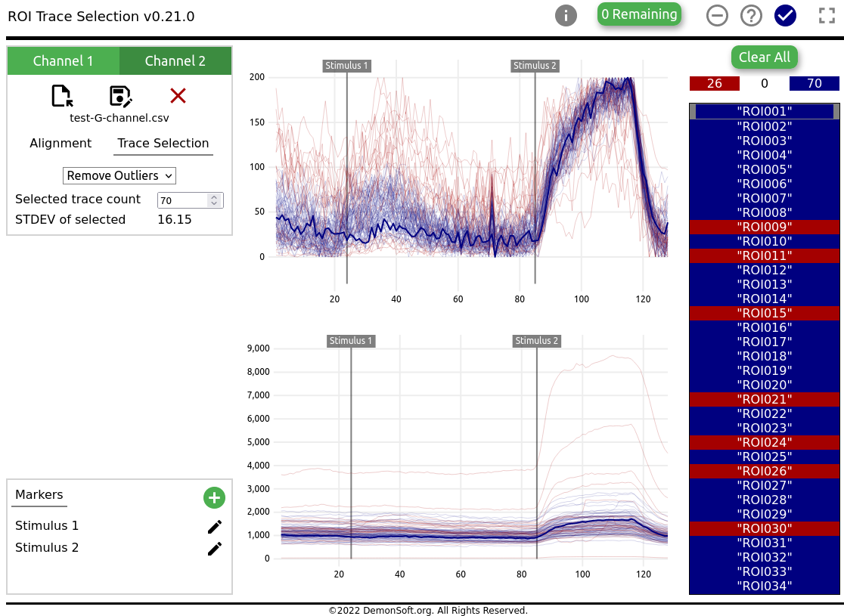Click the minus circle icon
The image size is (844, 616).
point(717,15)
